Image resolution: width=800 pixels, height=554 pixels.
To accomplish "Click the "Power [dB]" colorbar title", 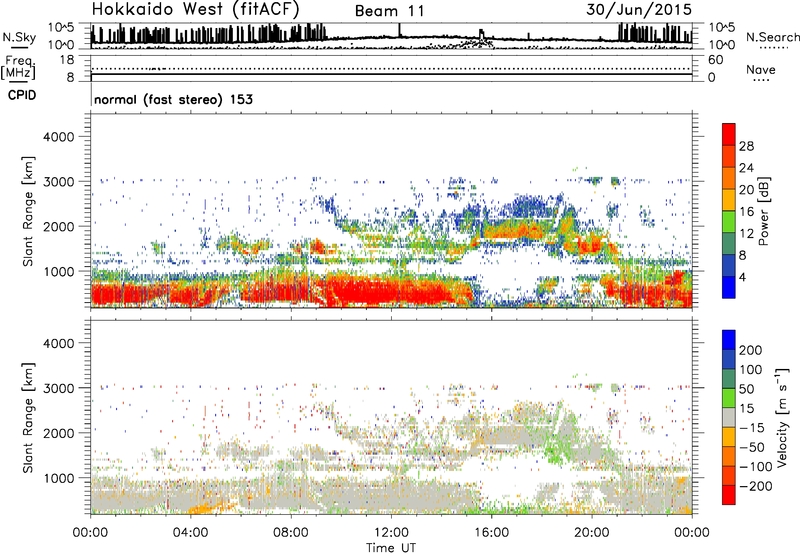I will coord(764,211).
